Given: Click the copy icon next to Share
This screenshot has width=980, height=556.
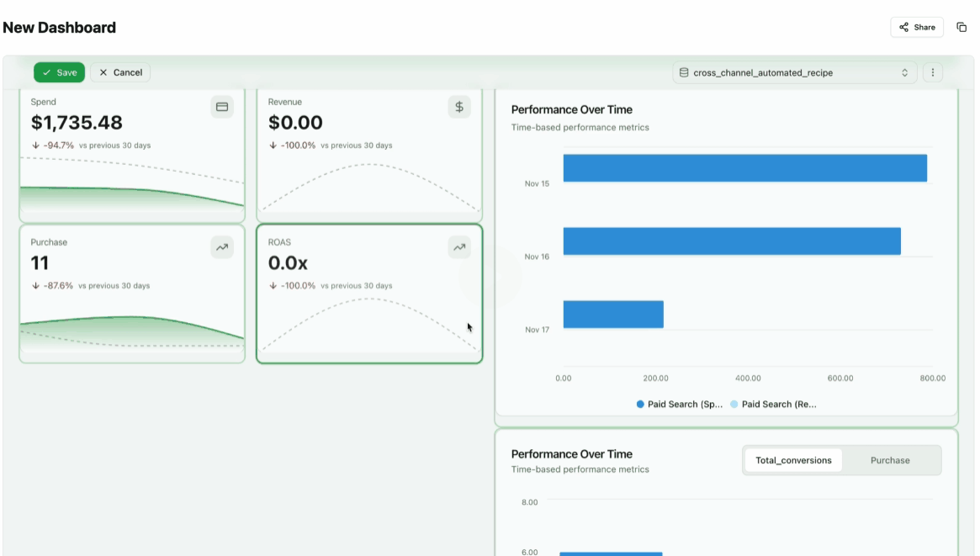Looking at the screenshot, I should (961, 27).
